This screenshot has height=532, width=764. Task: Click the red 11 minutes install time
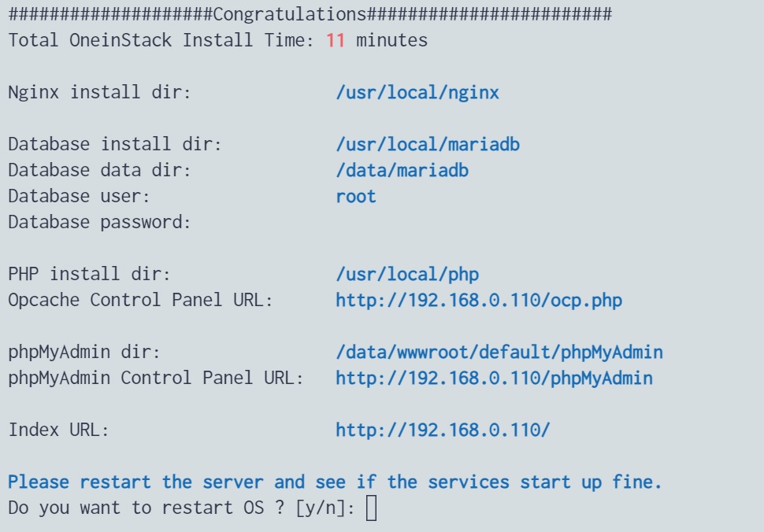click(x=336, y=40)
